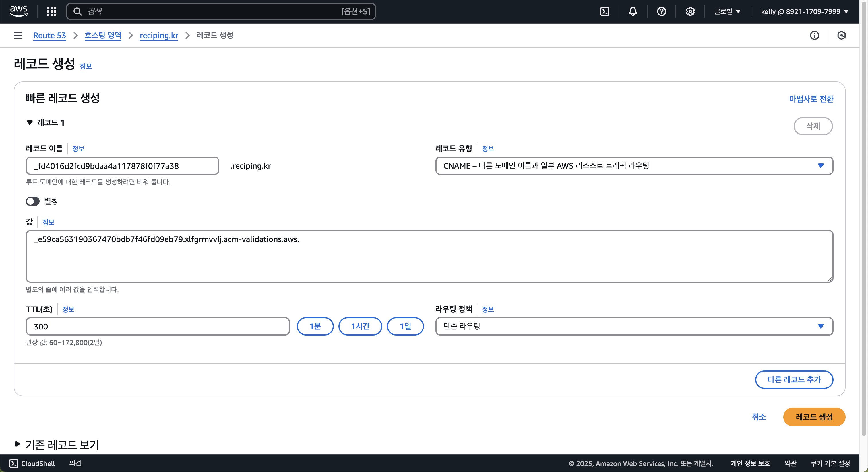Open the help question mark icon
This screenshot has height=472, width=868.
(661, 11)
